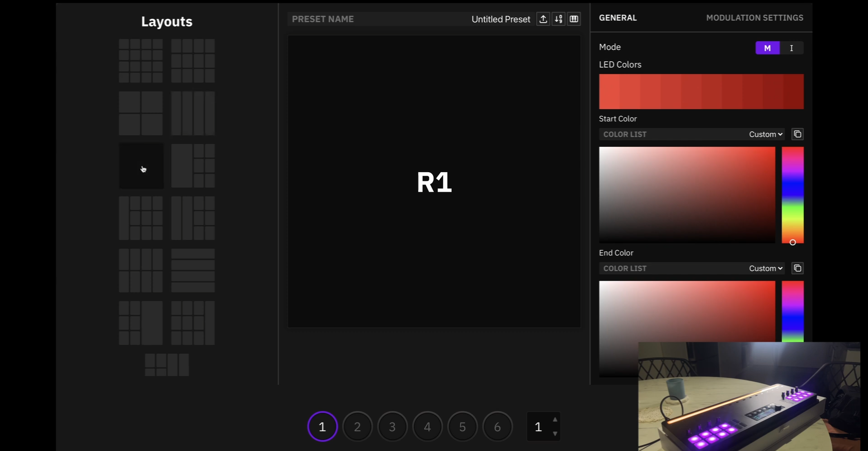Switch Mode to M
Screen dimensions: 868x451
[x=767, y=48]
